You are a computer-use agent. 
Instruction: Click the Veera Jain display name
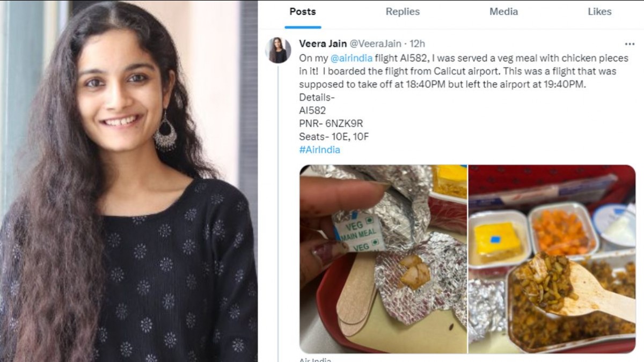[323, 43]
